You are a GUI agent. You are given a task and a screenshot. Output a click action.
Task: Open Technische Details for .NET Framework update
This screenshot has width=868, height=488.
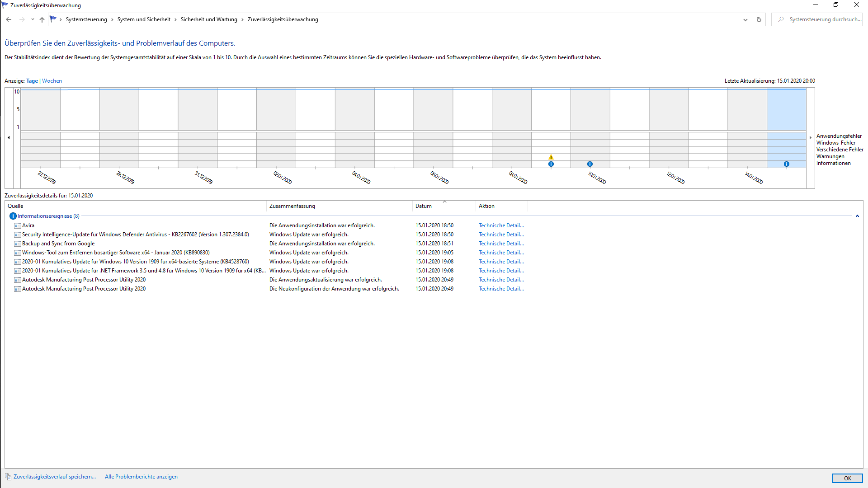[x=501, y=271]
